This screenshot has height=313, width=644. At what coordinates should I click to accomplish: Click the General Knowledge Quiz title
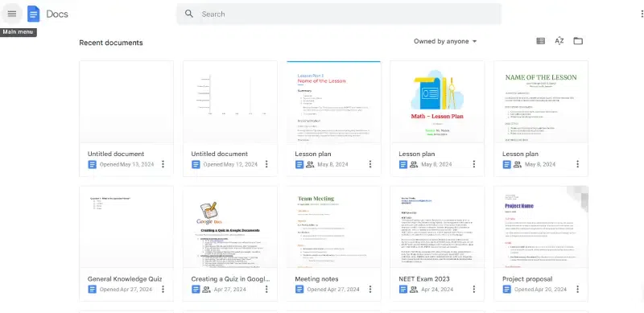pyautogui.click(x=125, y=279)
